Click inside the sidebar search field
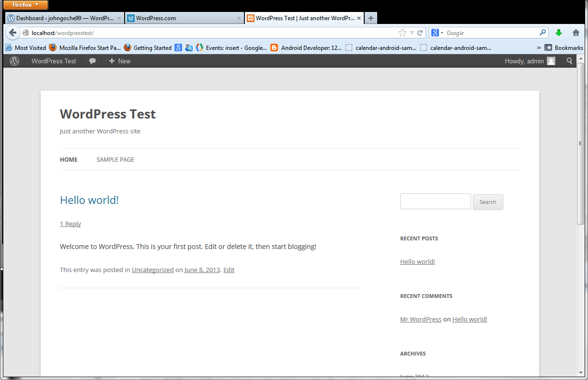Image resolution: width=588 pixels, height=380 pixels. [435, 201]
